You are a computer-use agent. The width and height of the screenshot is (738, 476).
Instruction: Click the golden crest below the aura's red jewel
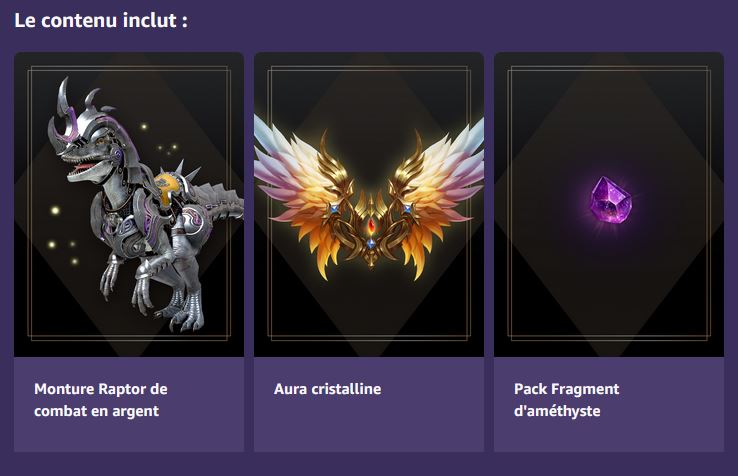371,250
